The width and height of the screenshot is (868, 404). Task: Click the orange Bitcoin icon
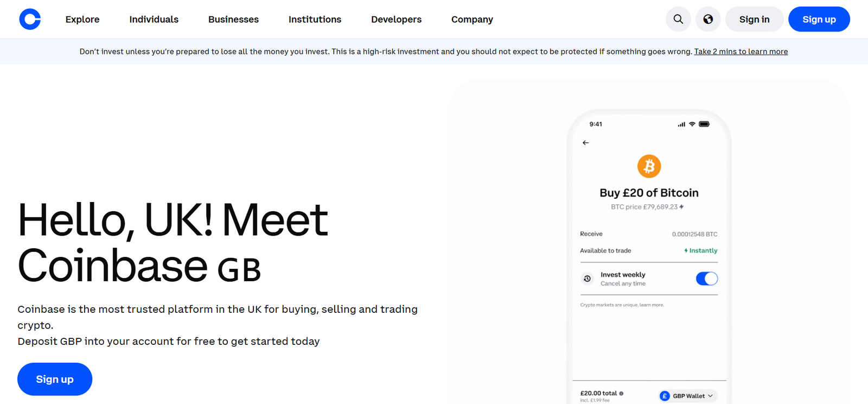pos(649,166)
